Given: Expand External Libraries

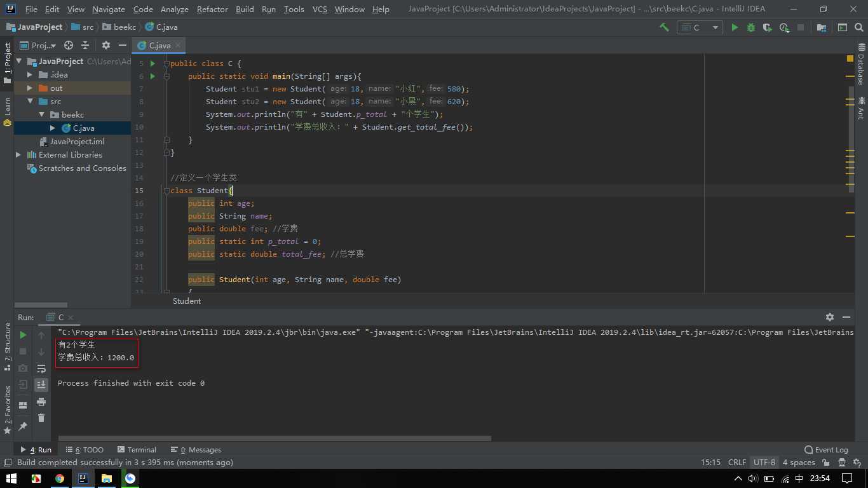Looking at the screenshot, I should (18, 154).
